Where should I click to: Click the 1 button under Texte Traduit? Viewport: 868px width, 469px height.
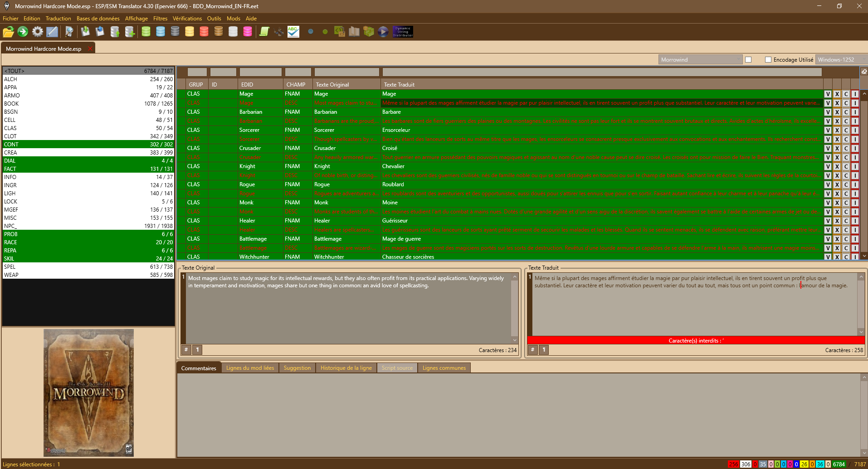544,350
